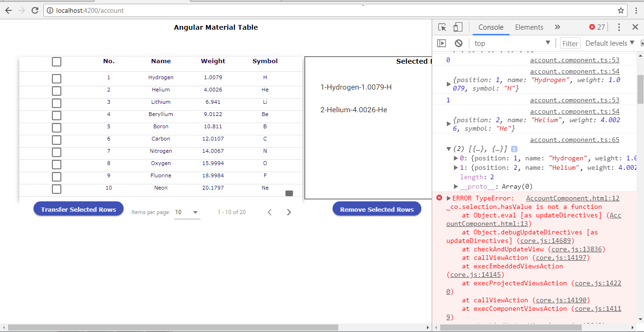This screenshot has width=644, height=332.
Task: Reload the page with the refresh icon
Action: click(35, 10)
